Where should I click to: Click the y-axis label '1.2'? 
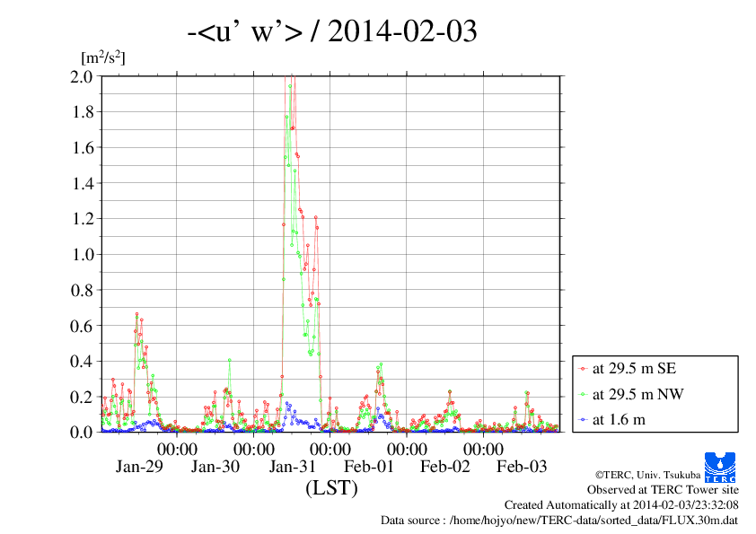pyautogui.click(x=82, y=219)
